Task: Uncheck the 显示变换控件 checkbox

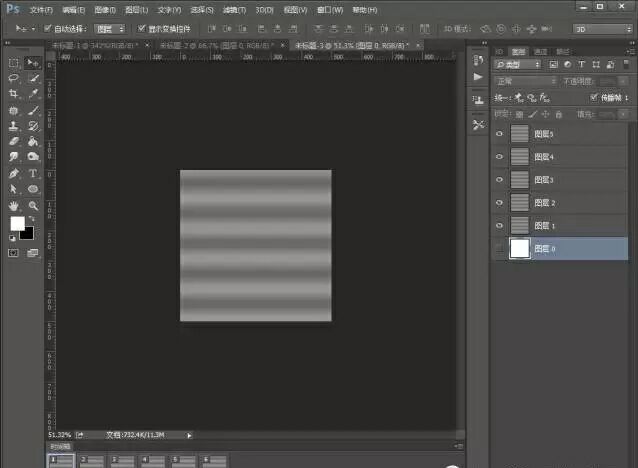Action: coord(141,29)
